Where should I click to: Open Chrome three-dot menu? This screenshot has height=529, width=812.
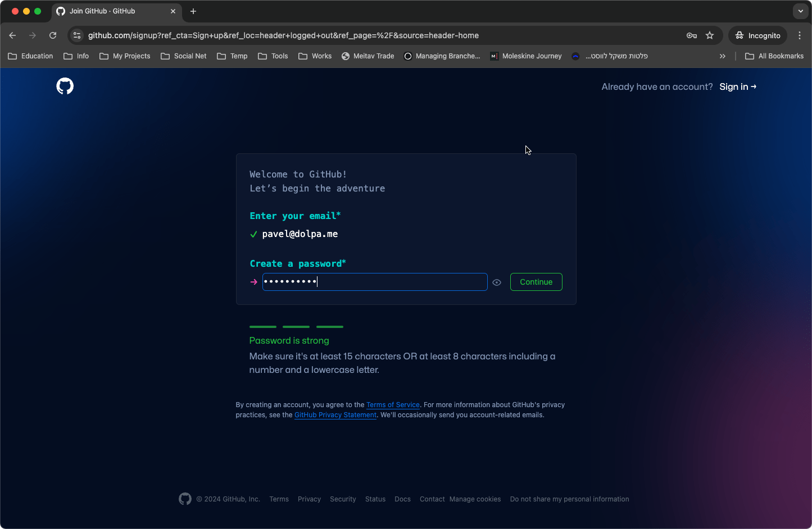point(800,35)
